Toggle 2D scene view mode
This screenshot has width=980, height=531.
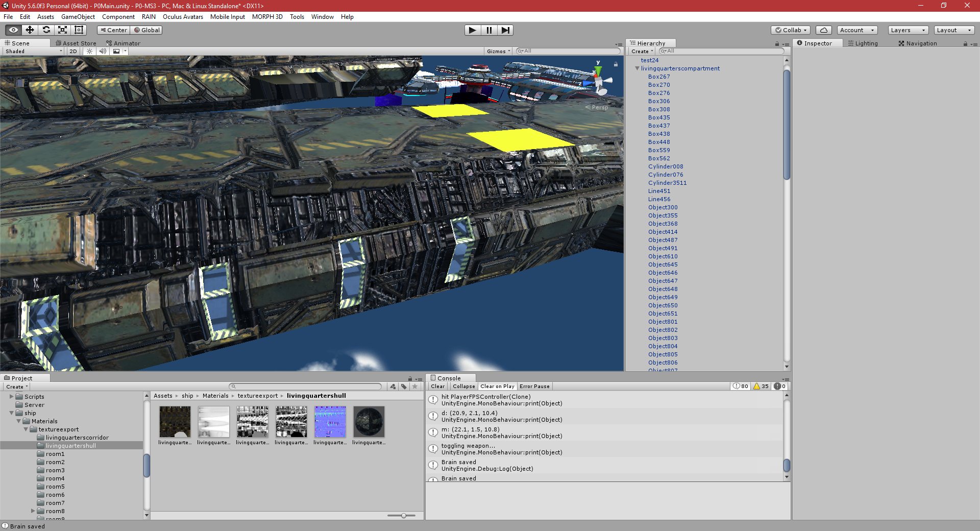click(73, 51)
